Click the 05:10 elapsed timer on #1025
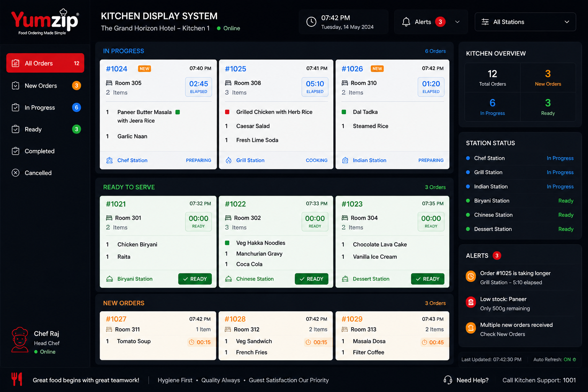Viewport: 588px width, 392px height. point(315,87)
